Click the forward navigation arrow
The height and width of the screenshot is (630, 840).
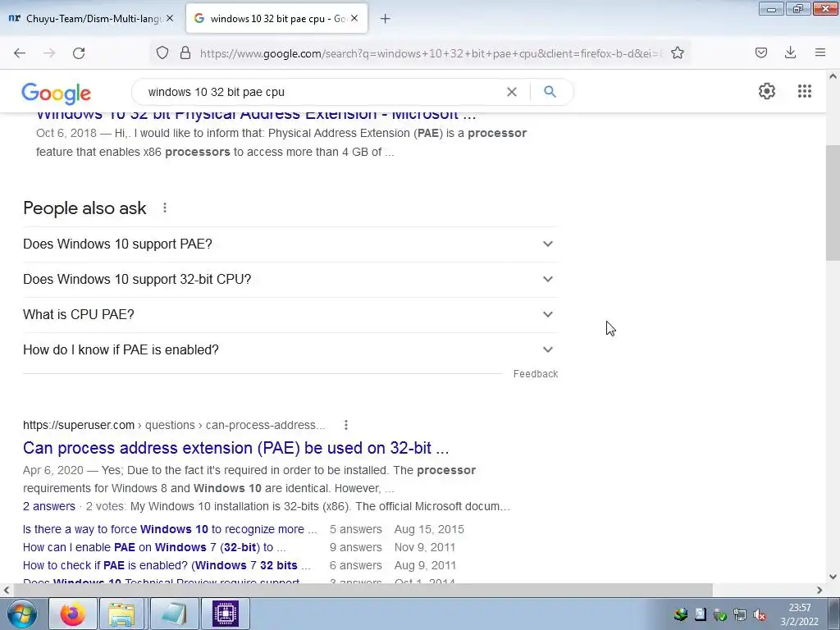[x=49, y=52]
